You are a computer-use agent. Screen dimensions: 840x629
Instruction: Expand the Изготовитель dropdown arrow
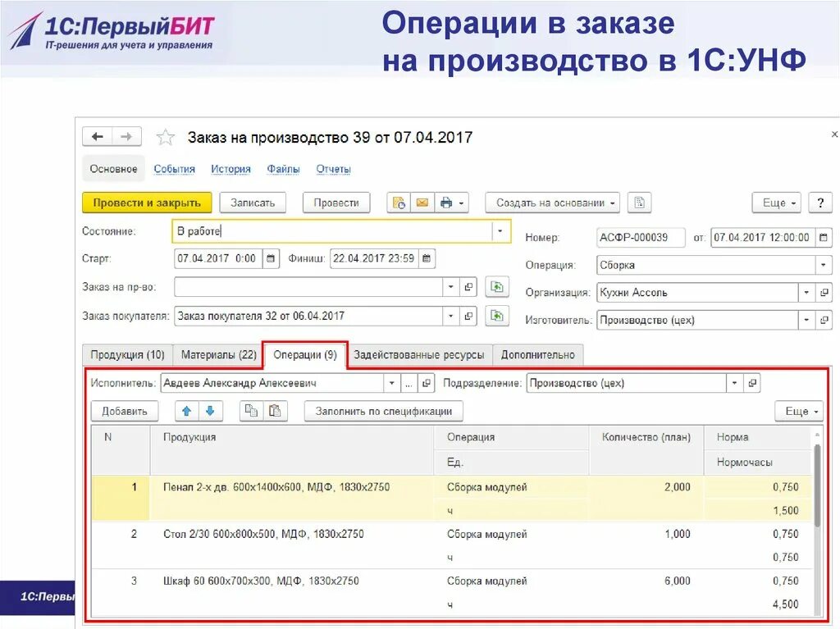(x=806, y=321)
